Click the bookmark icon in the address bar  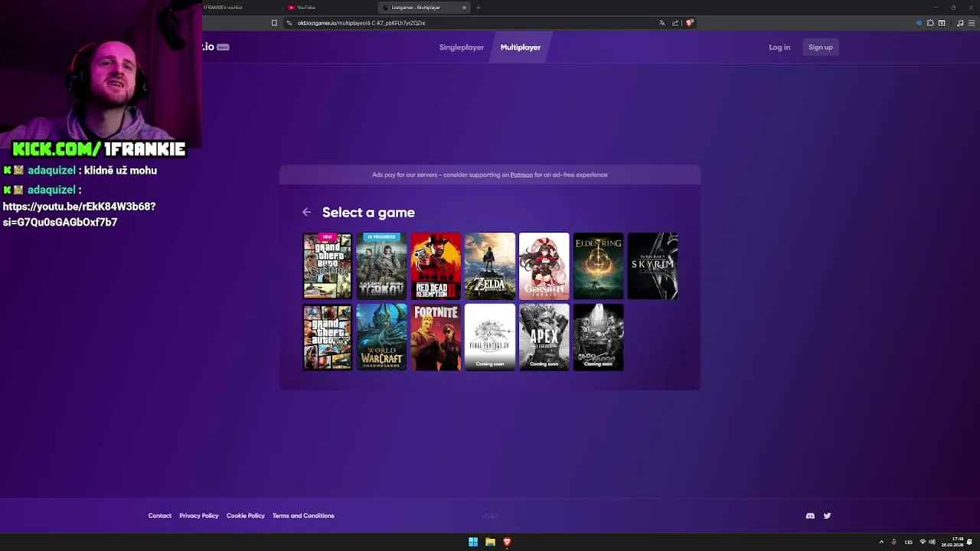[x=274, y=23]
